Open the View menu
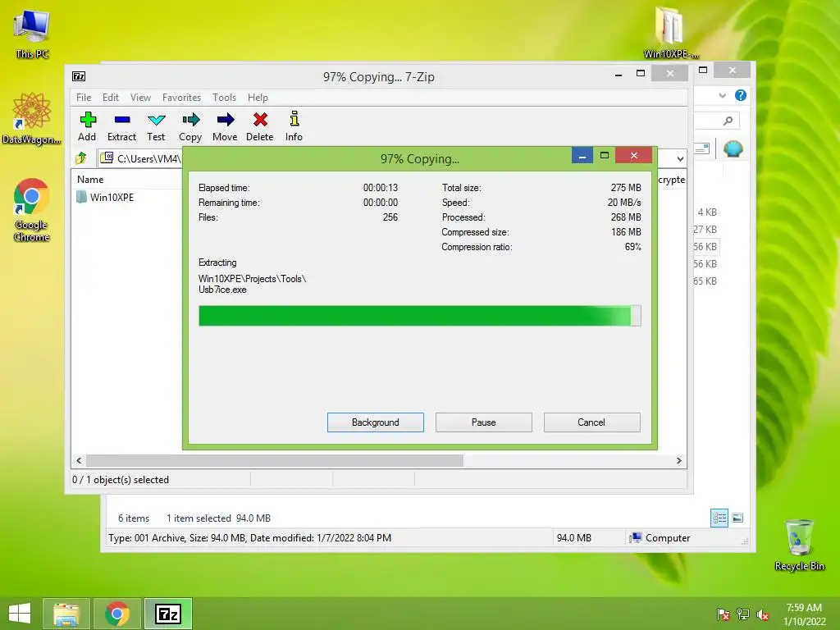 pyautogui.click(x=140, y=98)
